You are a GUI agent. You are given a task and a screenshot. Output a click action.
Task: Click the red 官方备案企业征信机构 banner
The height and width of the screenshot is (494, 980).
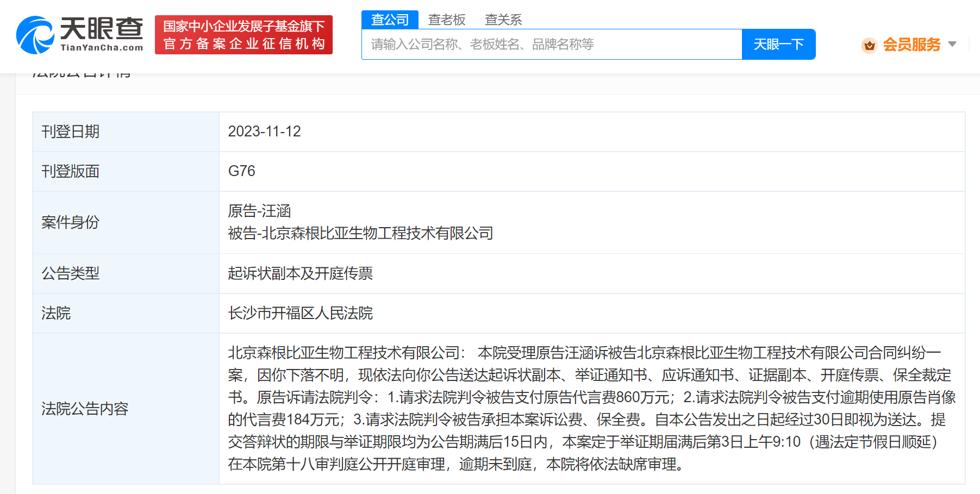244,35
